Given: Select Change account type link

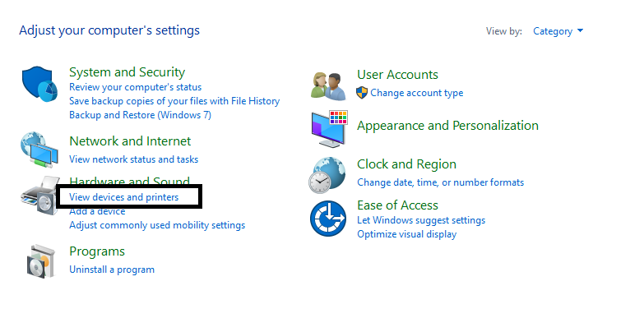Looking at the screenshot, I should [416, 93].
